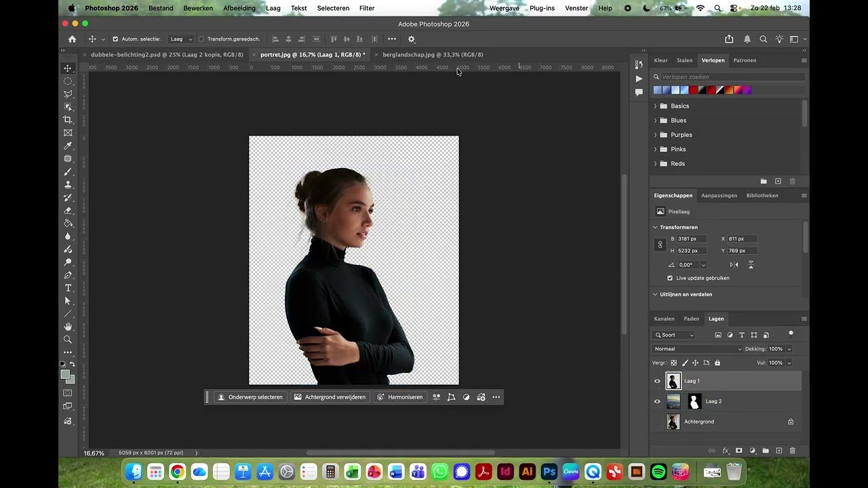Create a new layer in Lagen panel
The width and height of the screenshot is (868, 488).
click(x=779, y=451)
